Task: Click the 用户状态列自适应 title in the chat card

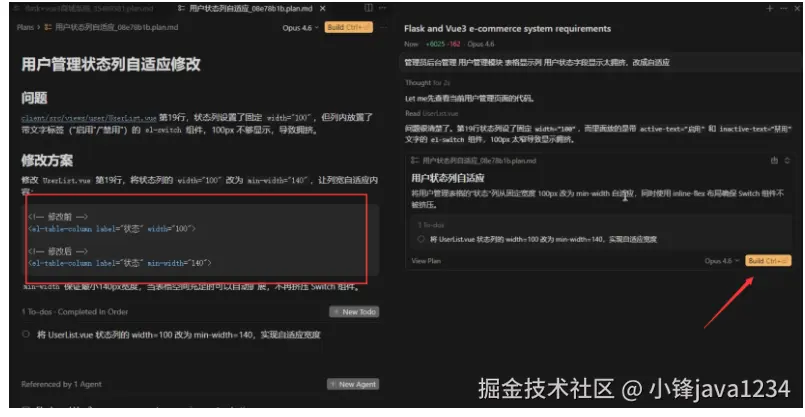Action: click(448, 178)
